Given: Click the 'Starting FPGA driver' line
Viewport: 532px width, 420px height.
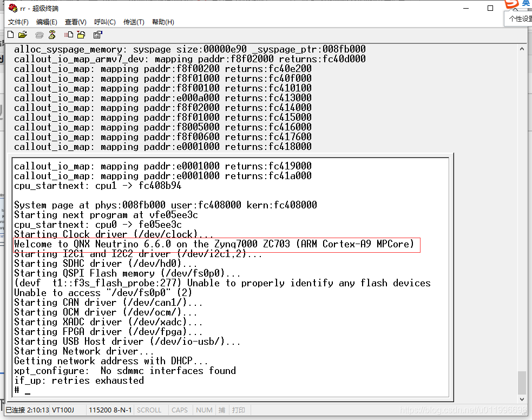Looking at the screenshot, I should pyautogui.click(x=108, y=331).
